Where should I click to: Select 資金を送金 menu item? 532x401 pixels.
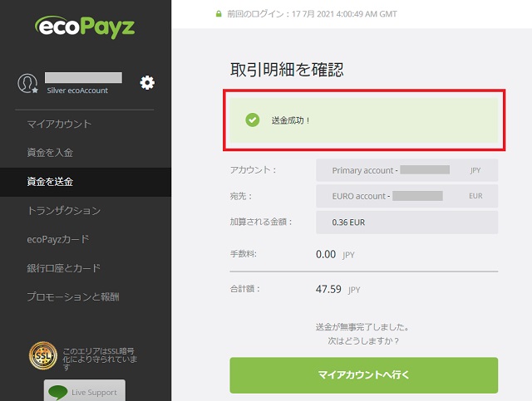tap(50, 181)
